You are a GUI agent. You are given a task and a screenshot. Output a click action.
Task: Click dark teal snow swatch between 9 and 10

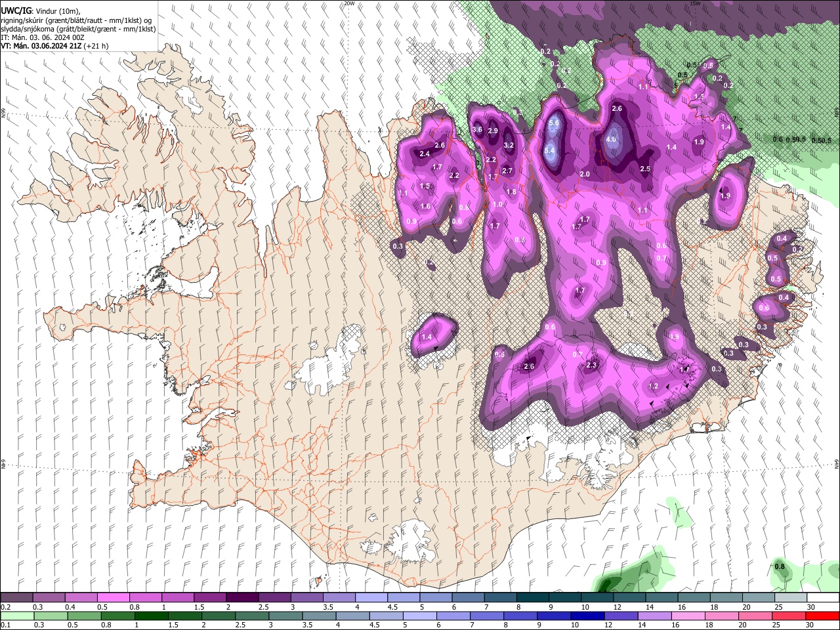[x=565, y=597]
